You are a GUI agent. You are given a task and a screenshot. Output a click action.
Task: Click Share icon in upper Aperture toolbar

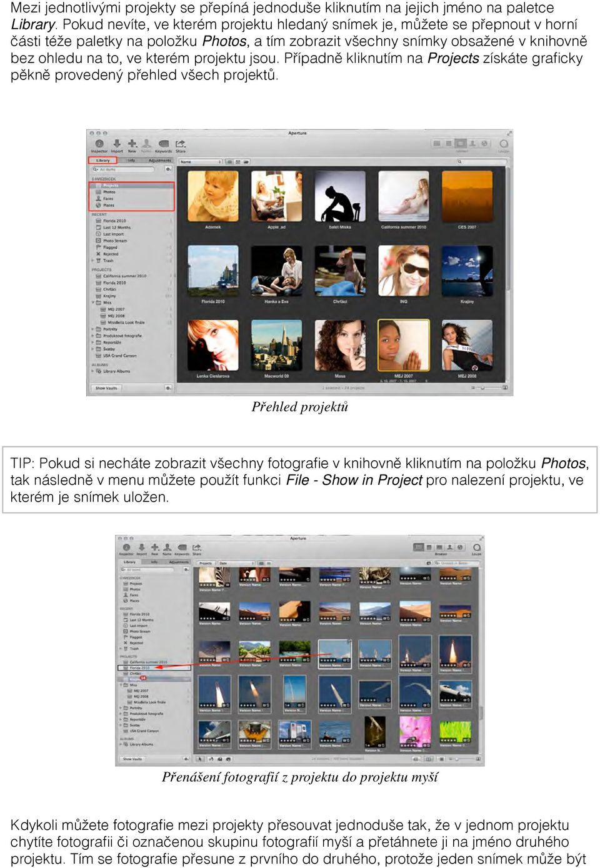tap(180, 144)
